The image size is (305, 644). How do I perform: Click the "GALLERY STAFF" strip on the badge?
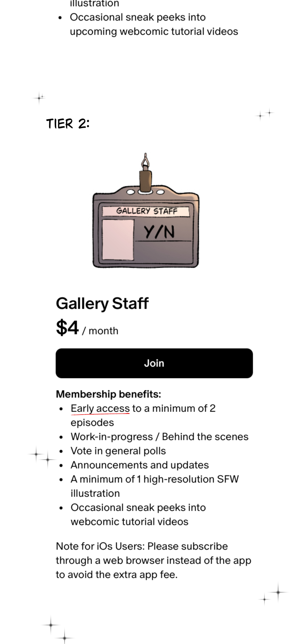point(146,211)
